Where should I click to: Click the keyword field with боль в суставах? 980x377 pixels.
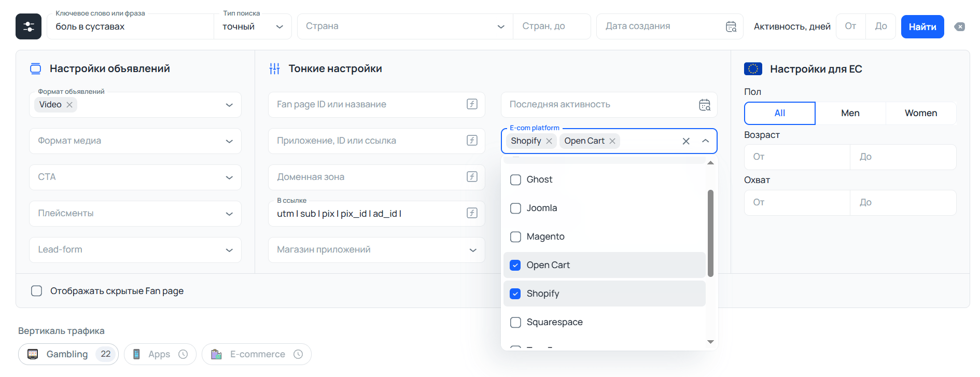tap(130, 26)
